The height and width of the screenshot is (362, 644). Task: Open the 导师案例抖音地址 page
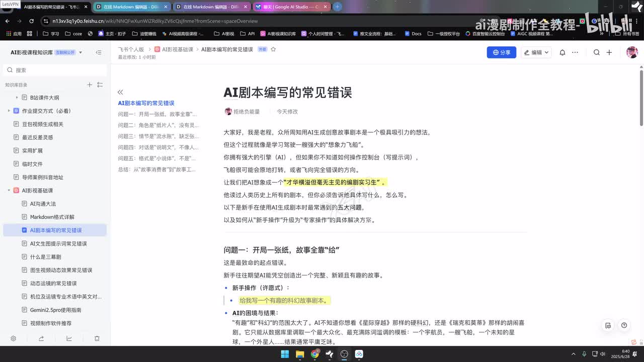coord(43,177)
